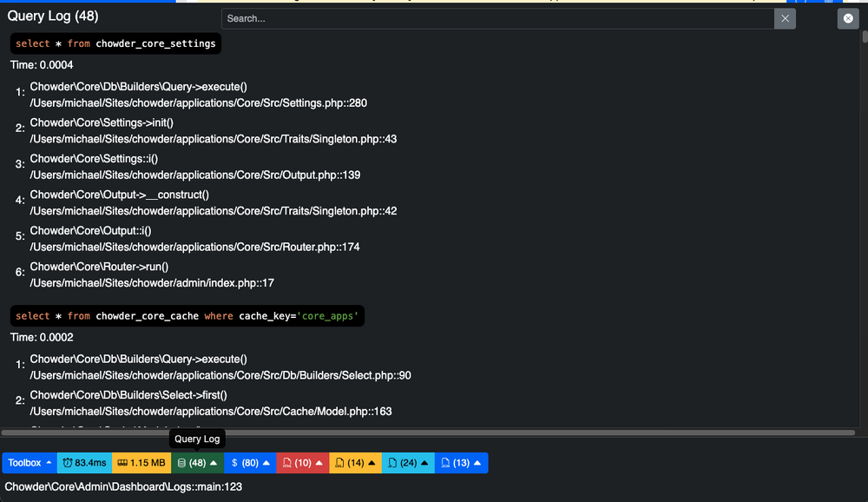Viewport: 868px width, 502px height.
Task: Collapse the Query Log (48) panel via its arrow
Action: coord(211,462)
